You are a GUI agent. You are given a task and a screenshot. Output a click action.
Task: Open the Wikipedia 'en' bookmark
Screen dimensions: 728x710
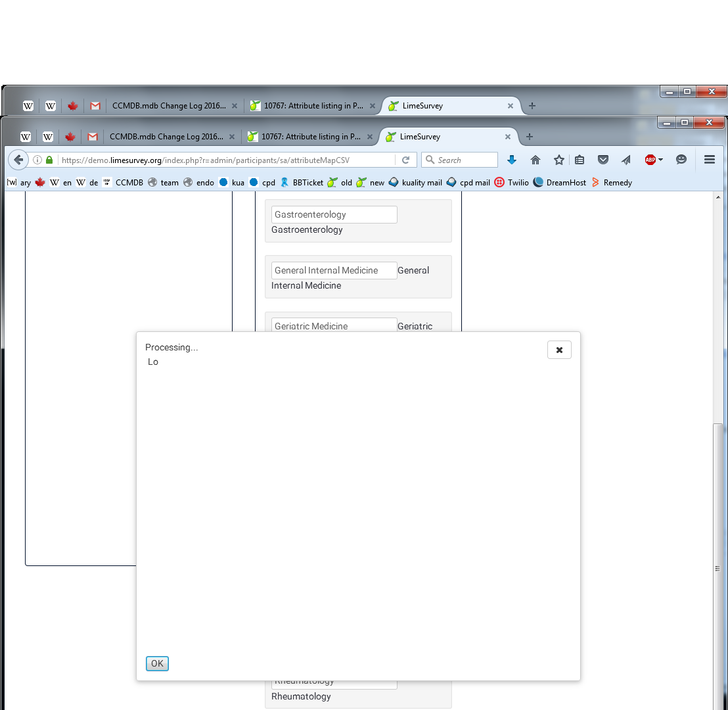pyautogui.click(x=61, y=183)
